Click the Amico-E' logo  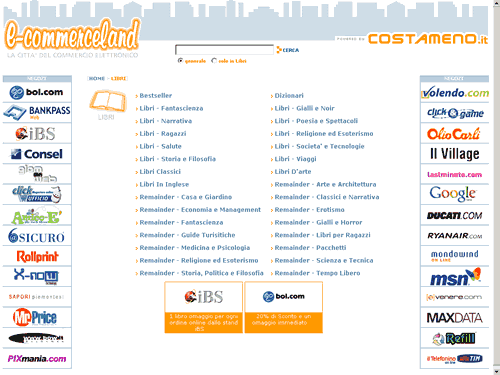(37, 216)
